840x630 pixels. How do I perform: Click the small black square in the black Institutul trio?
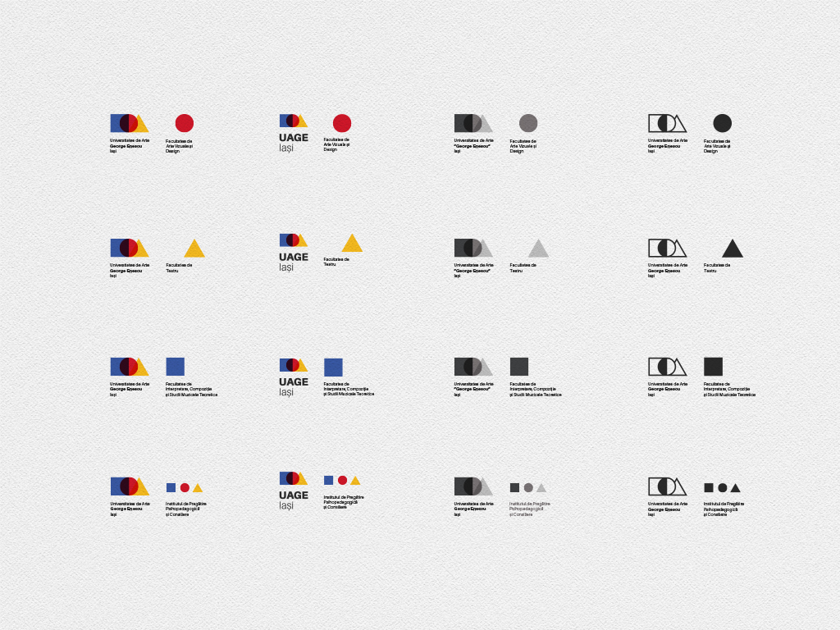pyautogui.click(x=709, y=487)
